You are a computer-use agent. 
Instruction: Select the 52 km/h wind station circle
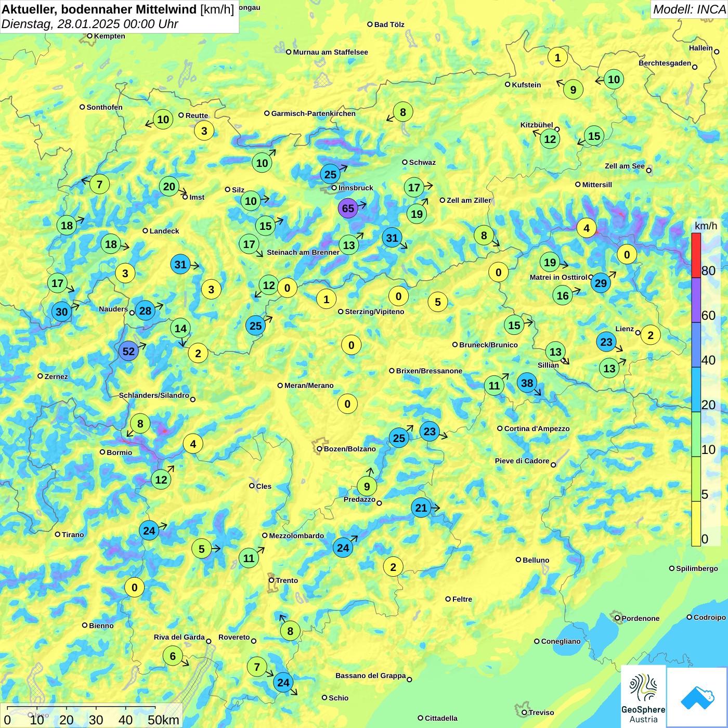coord(128,351)
